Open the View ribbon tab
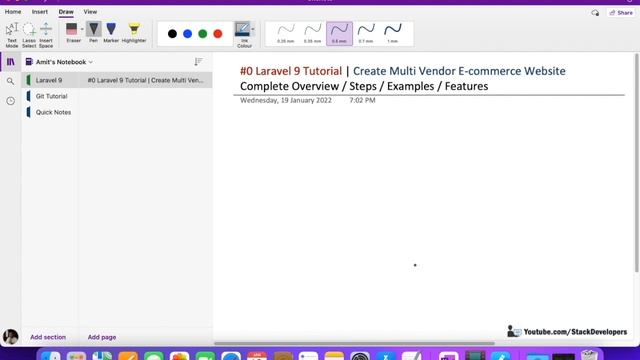 [90, 12]
